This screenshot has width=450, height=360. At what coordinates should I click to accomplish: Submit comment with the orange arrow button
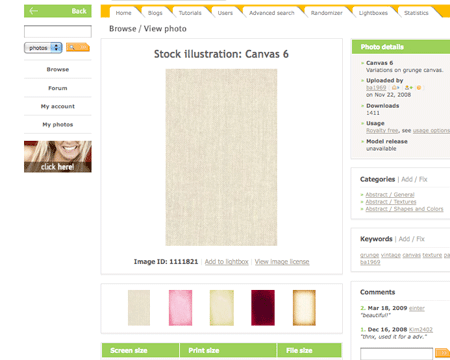(443, 352)
